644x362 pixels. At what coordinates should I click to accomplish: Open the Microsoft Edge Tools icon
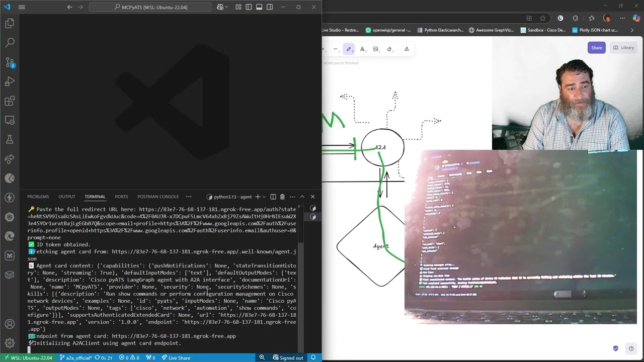(x=10, y=236)
